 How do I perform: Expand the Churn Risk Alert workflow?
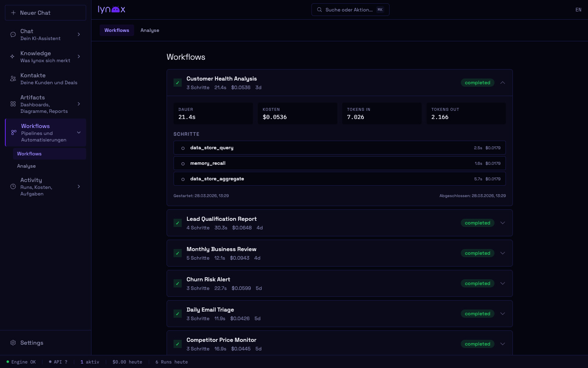503,283
